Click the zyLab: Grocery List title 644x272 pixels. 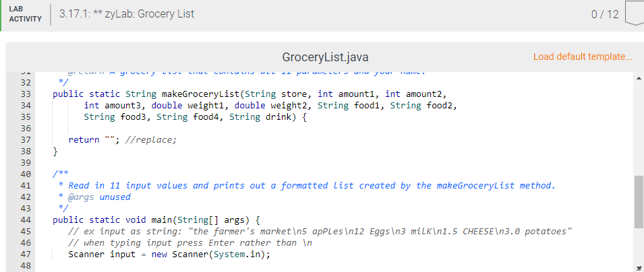[127, 14]
